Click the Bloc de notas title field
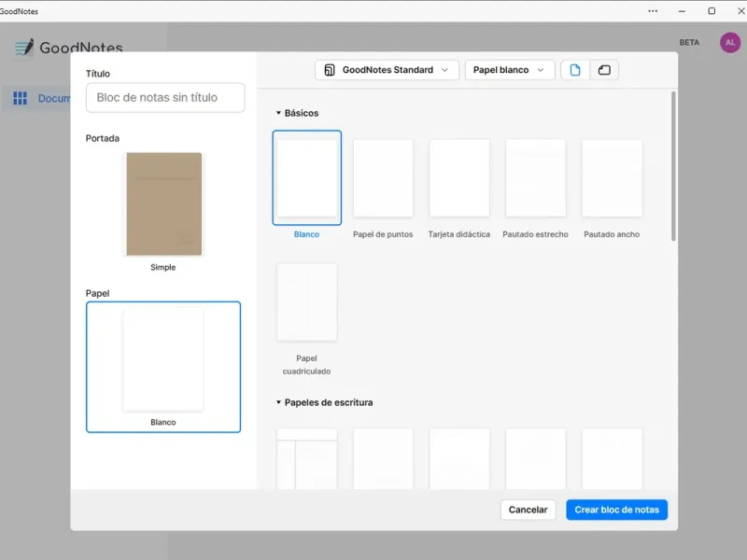Viewport: 747px width, 560px height. click(x=165, y=98)
